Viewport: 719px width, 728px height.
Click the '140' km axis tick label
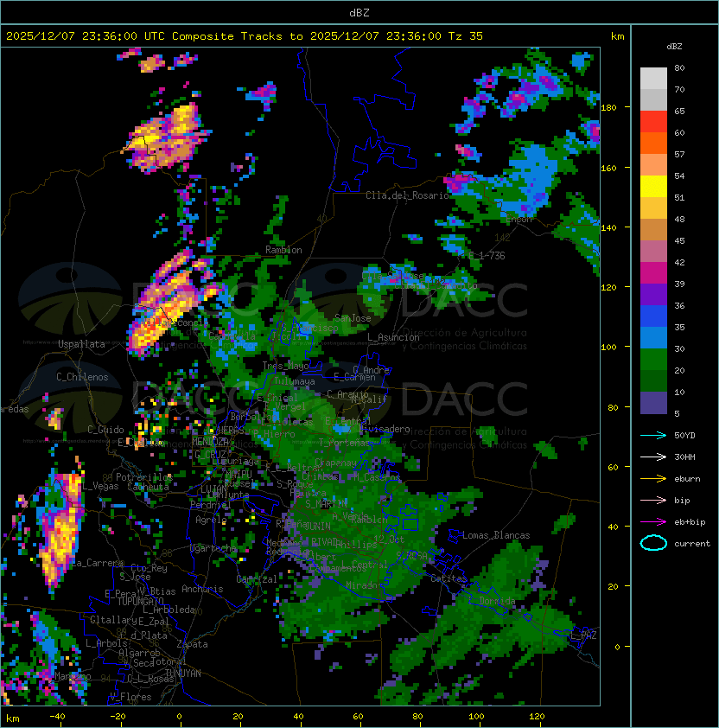[x=608, y=228]
